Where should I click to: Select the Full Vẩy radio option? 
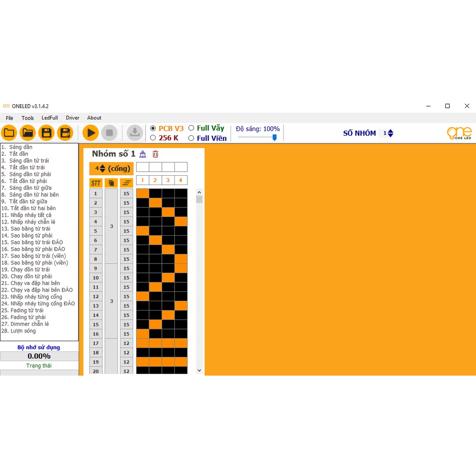[191, 128]
